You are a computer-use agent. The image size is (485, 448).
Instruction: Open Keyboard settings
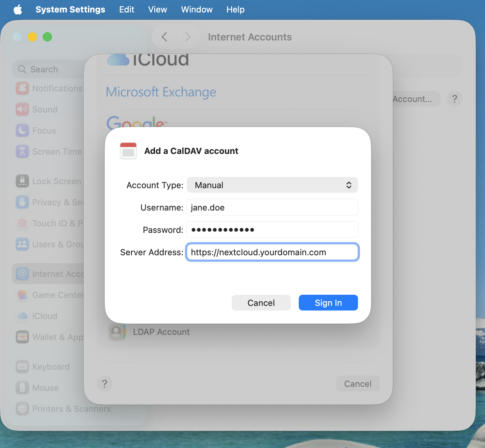(x=50, y=366)
